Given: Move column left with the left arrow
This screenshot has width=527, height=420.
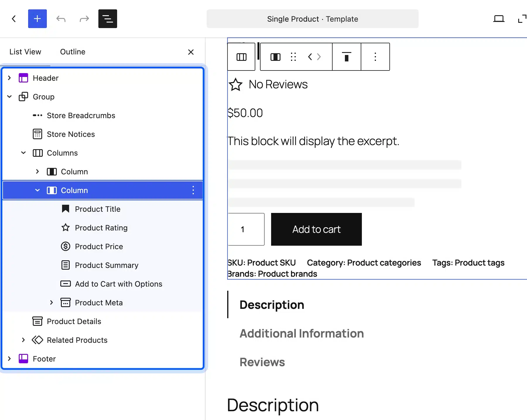Looking at the screenshot, I should click(310, 57).
